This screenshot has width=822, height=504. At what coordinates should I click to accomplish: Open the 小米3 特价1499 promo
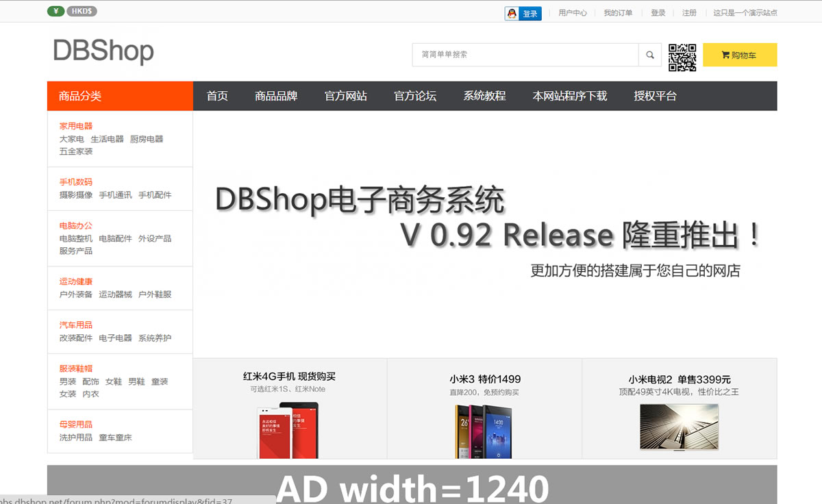point(485,408)
